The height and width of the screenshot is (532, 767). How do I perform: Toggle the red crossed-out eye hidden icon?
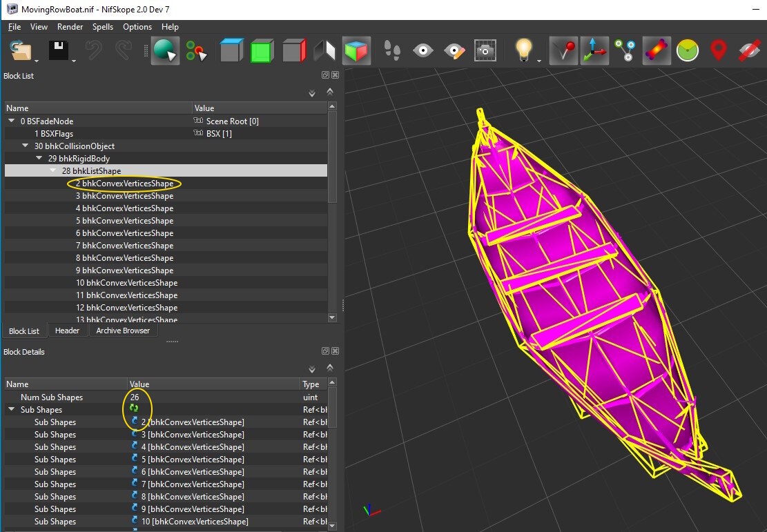point(749,51)
